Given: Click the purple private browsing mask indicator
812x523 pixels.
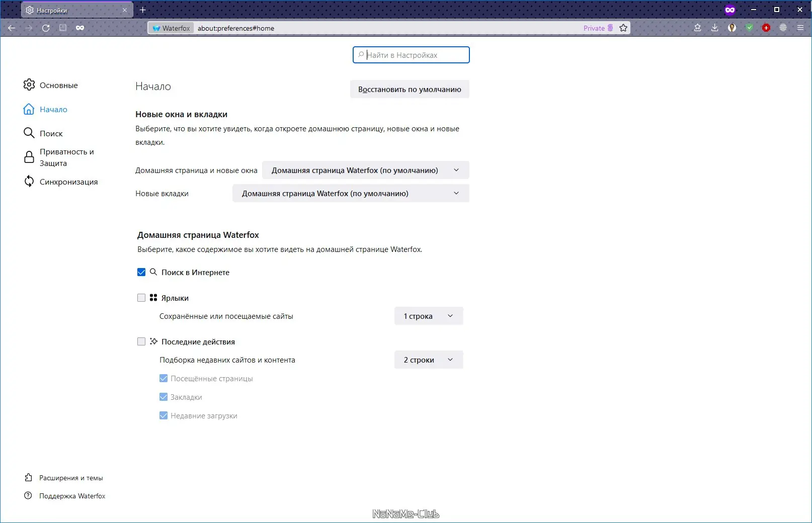Looking at the screenshot, I should 730,10.
